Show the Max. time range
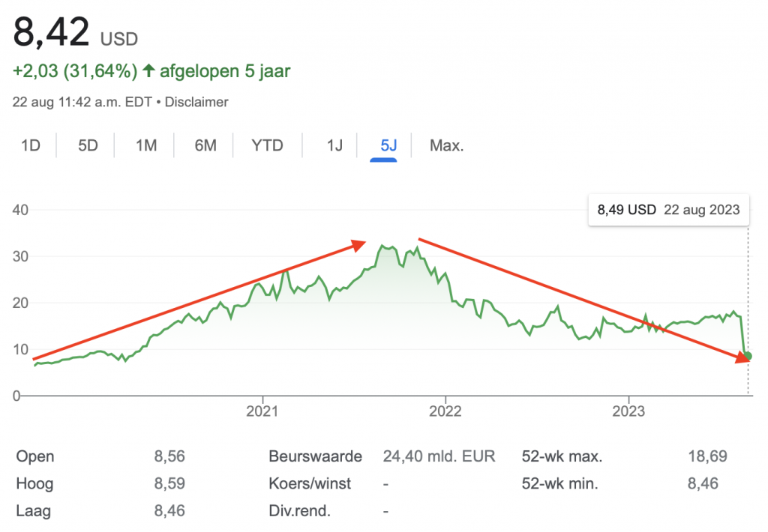The height and width of the screenshot is (532, 768). pos(446,145)
